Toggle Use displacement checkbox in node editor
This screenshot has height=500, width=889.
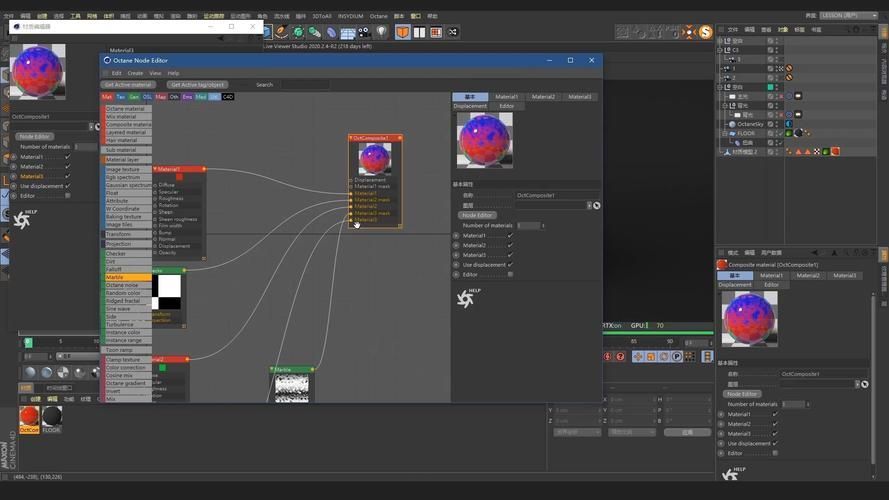[x=510, y=265]
